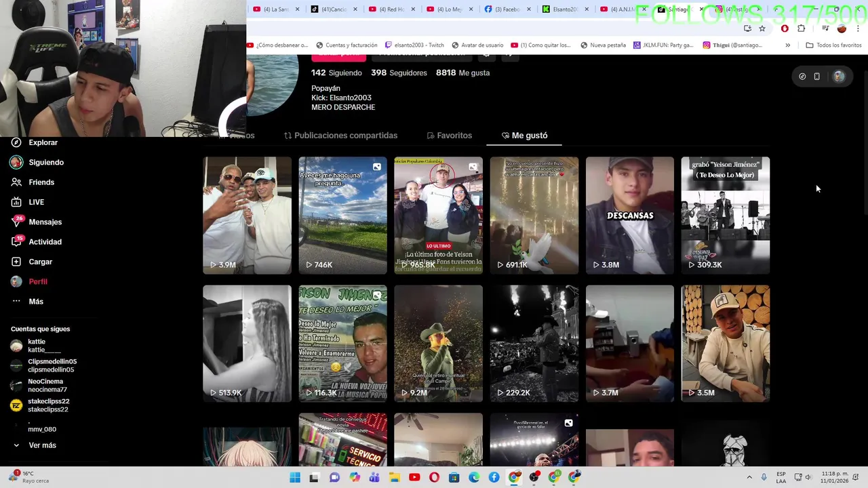
Task: Click Cargar to upload a video
Action: coord(32,262)
